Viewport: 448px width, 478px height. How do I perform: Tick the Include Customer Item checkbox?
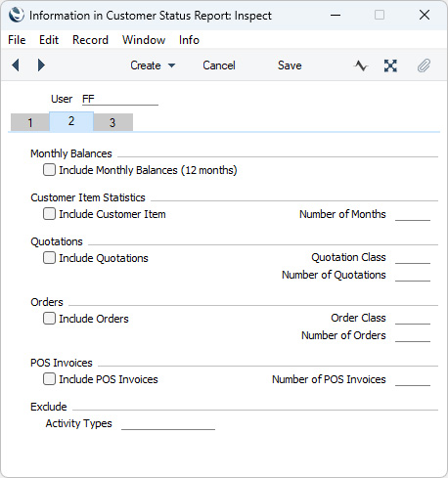tap(49, 214)
